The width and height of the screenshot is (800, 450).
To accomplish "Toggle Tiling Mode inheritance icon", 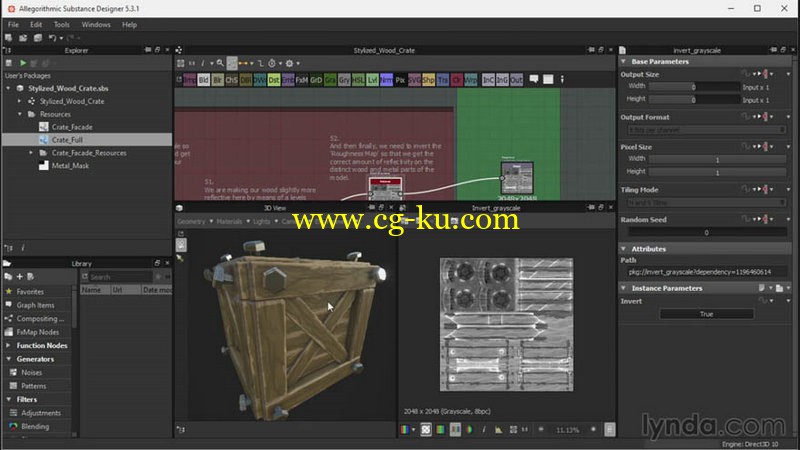I will coord(765,190).
